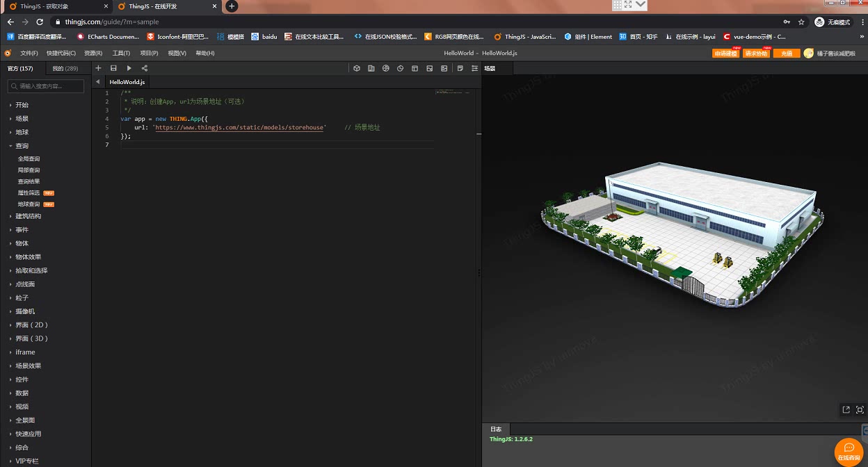868x467 pixels.
Task: Open the settings sliders icon near 场景
Action: (x=475, y=68)
